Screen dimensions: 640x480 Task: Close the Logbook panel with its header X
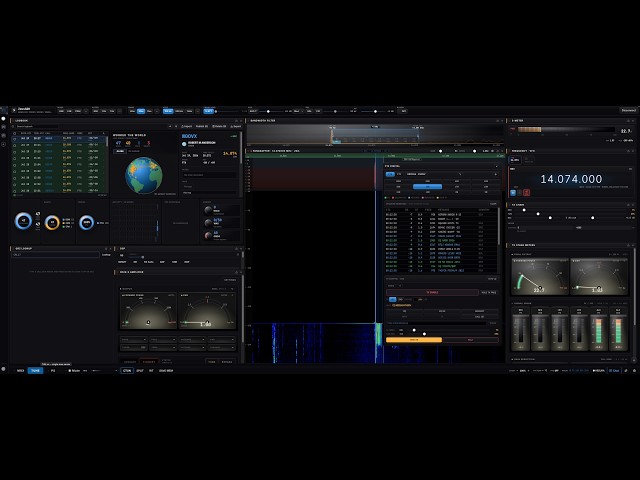click(240, 121)
